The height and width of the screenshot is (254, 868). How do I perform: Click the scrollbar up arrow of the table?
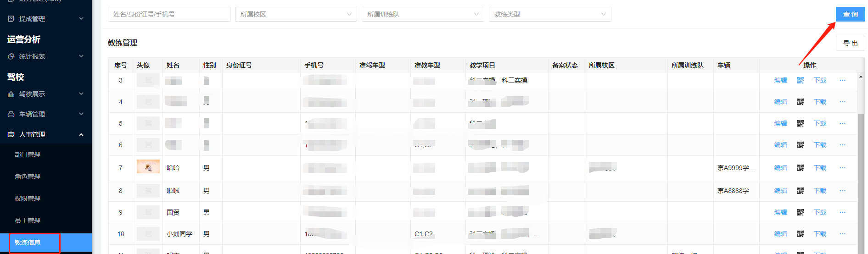861,77
